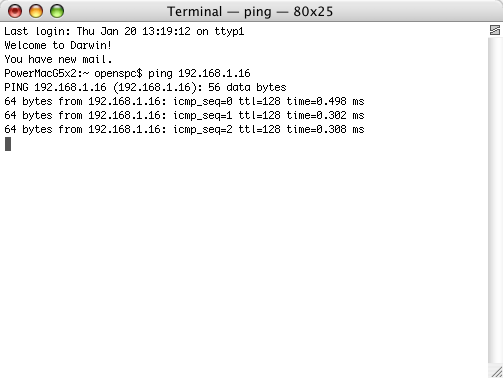Click the window resize grip corner

click(x=496, y=372)
